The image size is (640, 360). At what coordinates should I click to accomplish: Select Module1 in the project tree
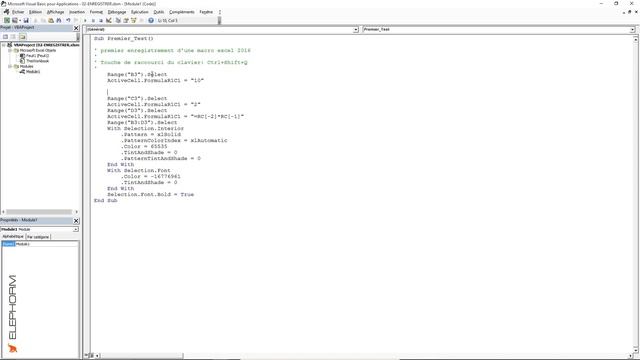tap(33, 71)
